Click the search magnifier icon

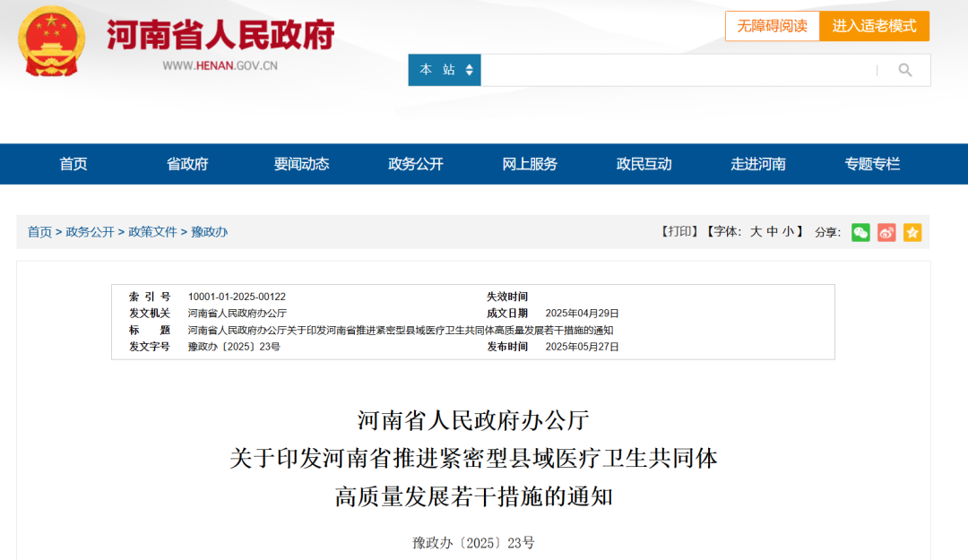tap(905, 70)
